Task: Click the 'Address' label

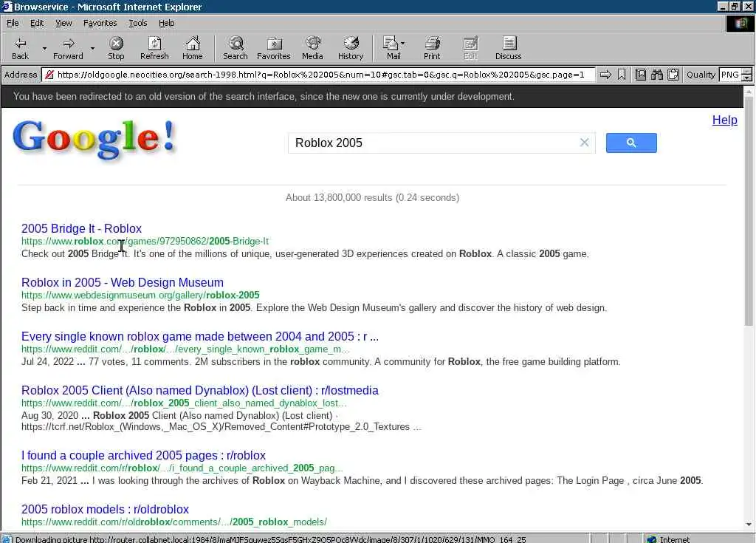Action: pyautogui.click(x=21, y=75)
